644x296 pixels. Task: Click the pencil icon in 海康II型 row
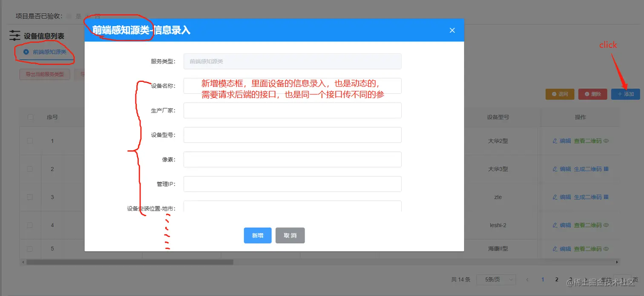coord(555,249)
